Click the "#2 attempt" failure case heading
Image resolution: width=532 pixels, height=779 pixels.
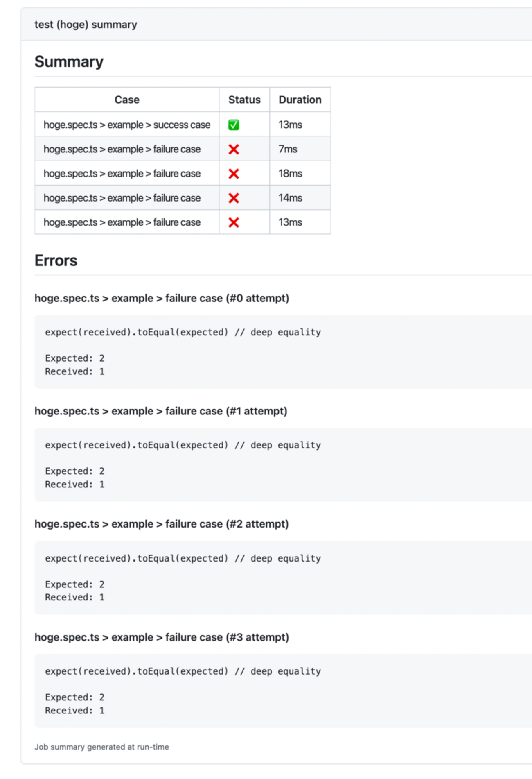click(x=162, y=524)
